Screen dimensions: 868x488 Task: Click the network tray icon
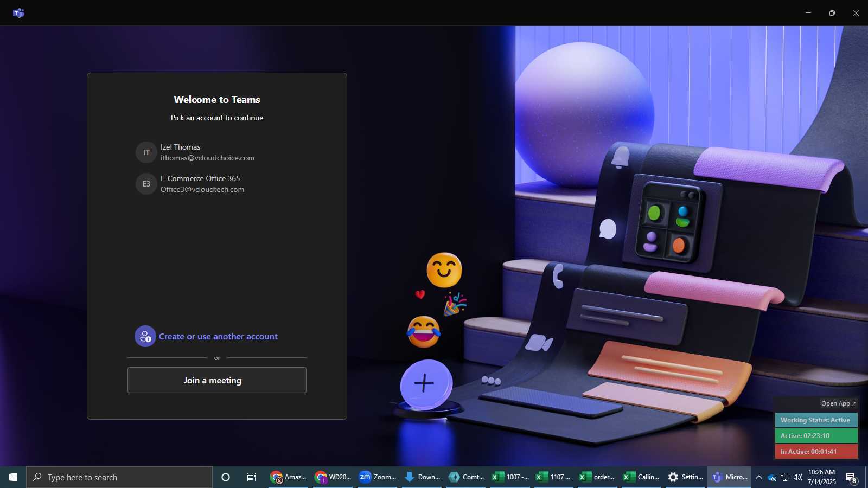pyautogui.click(x=785, y=477)
